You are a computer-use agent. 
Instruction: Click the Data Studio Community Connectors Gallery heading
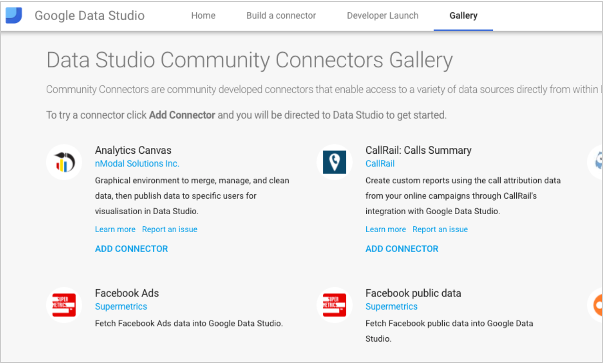coord(249,60)
